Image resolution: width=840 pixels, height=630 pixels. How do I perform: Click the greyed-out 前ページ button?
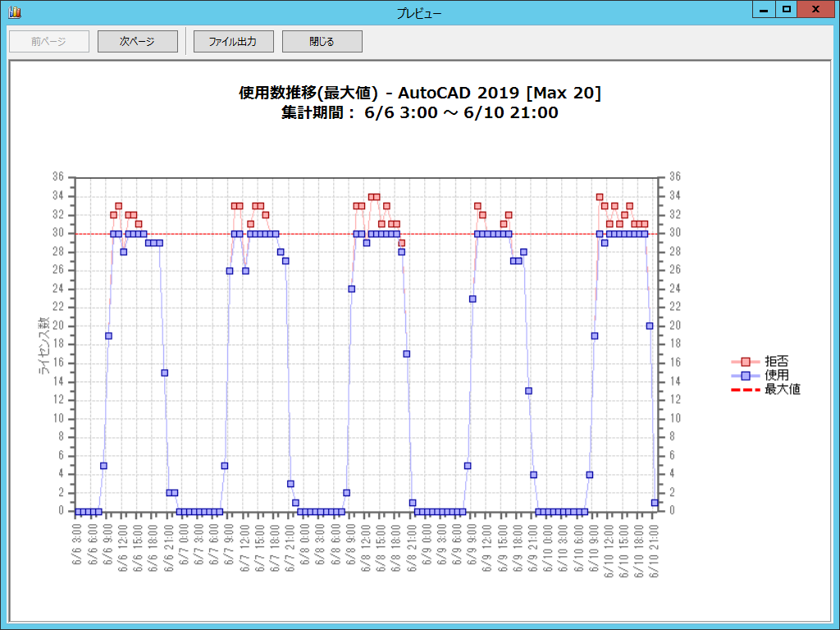click(48, 41)
